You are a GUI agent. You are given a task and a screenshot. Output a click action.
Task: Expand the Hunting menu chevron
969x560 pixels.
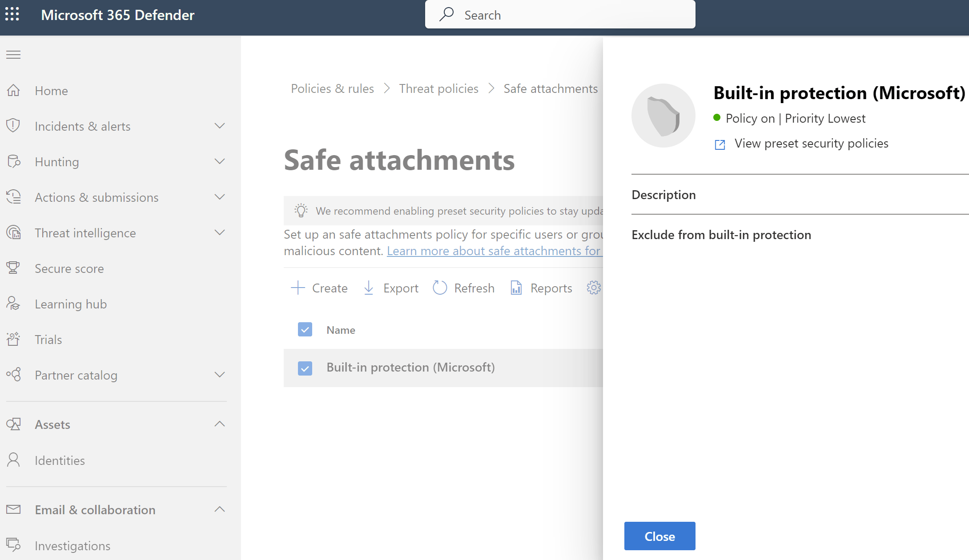[220, 162]
